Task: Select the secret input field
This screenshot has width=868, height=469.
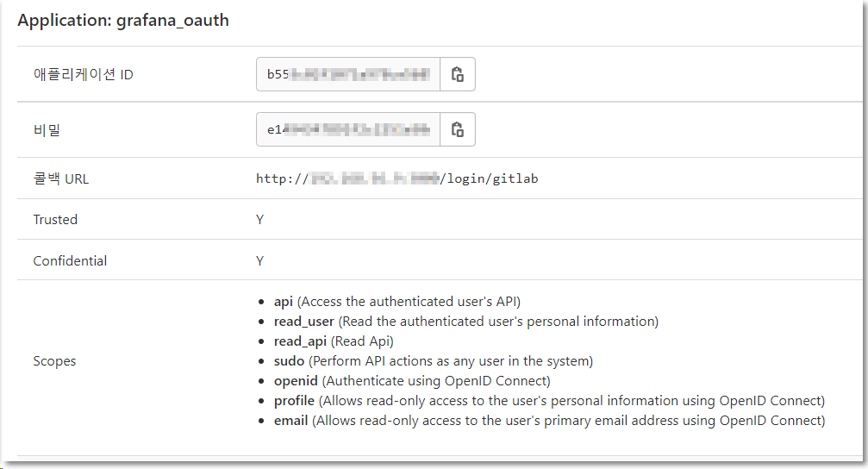Action: tap(348, 129)
